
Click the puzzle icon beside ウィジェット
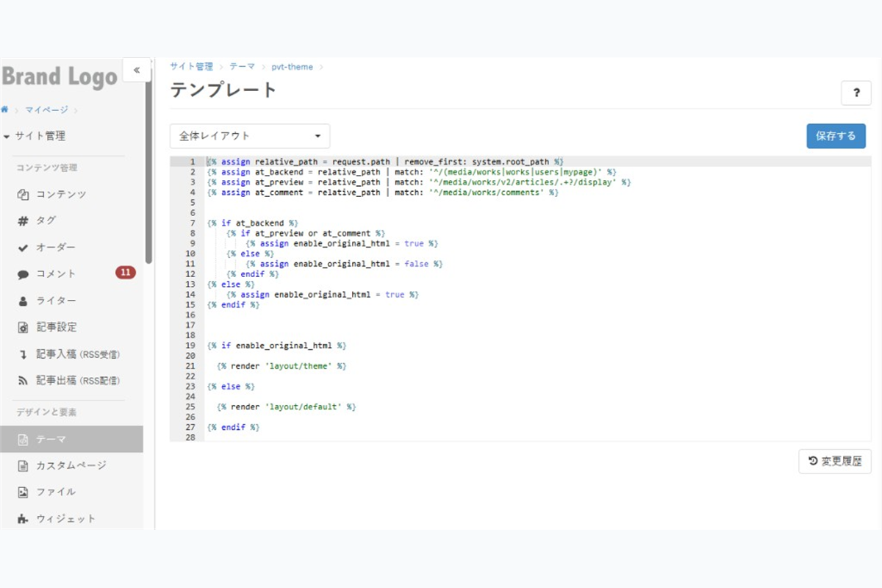point(22,519)
